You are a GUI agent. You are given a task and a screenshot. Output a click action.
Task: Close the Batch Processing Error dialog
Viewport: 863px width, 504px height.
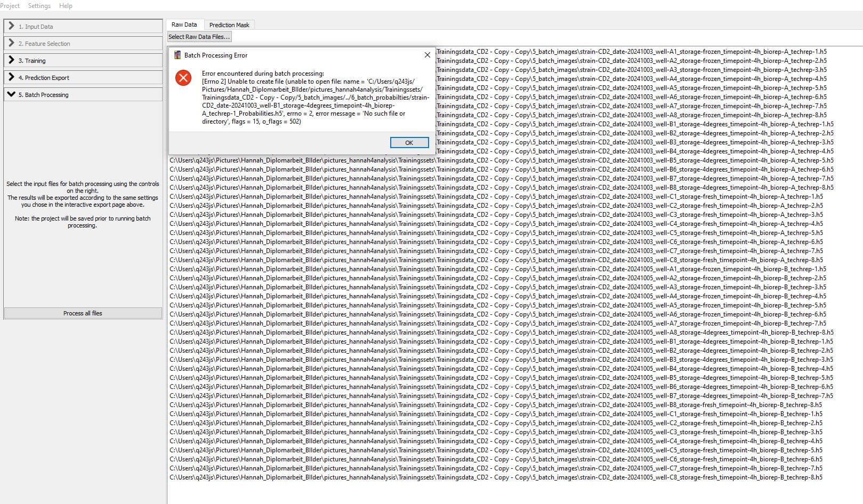[426, 54]
